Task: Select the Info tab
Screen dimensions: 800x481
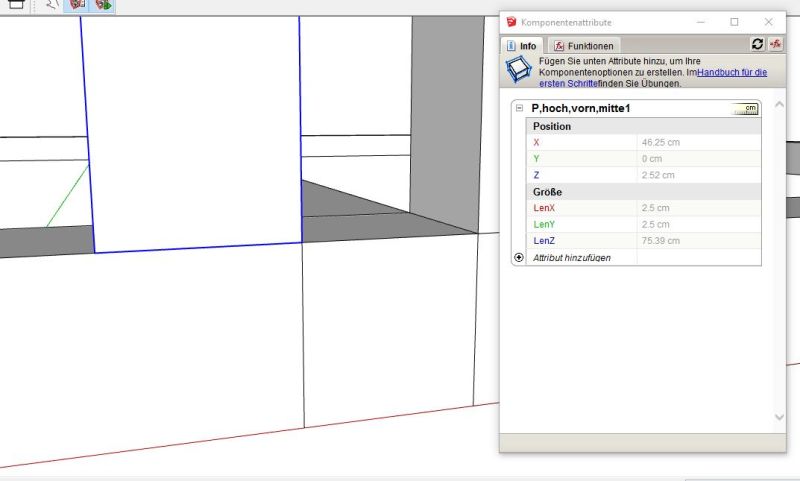Action: coord(521,45)
